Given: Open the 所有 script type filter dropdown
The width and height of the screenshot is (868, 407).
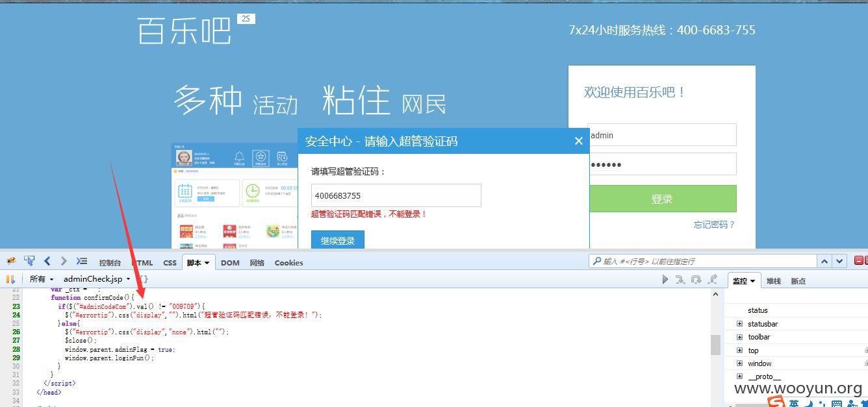Looking at the screenshot, I should point(41,279).
